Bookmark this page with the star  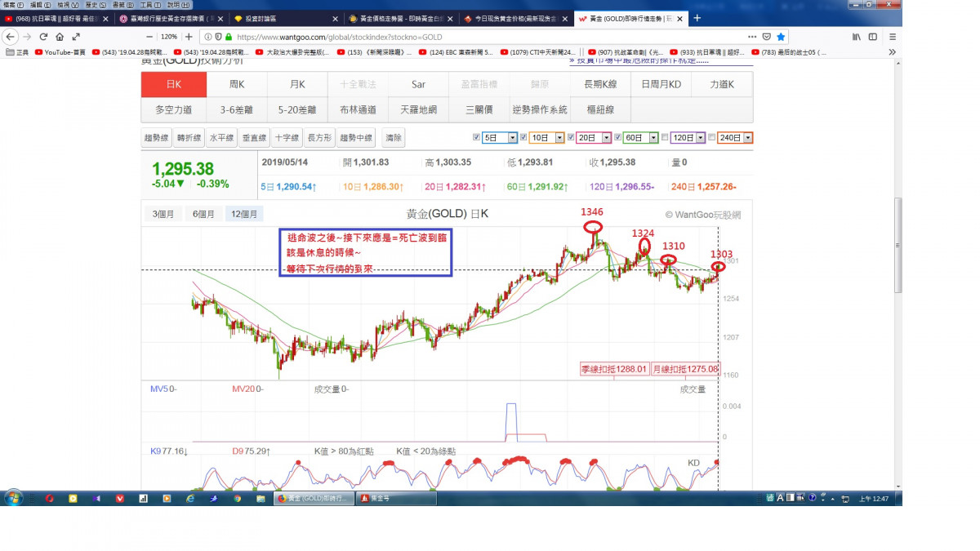[781, 37]
